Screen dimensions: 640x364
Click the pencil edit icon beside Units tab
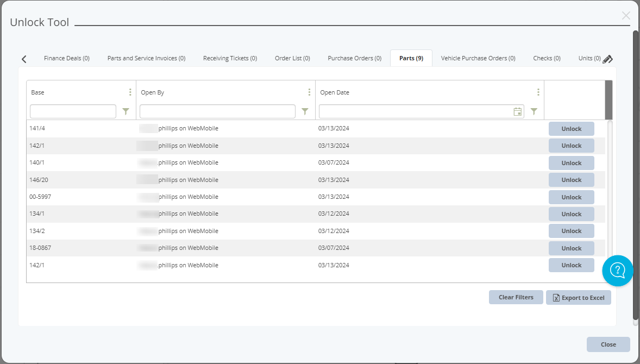(x=607, y=59)
